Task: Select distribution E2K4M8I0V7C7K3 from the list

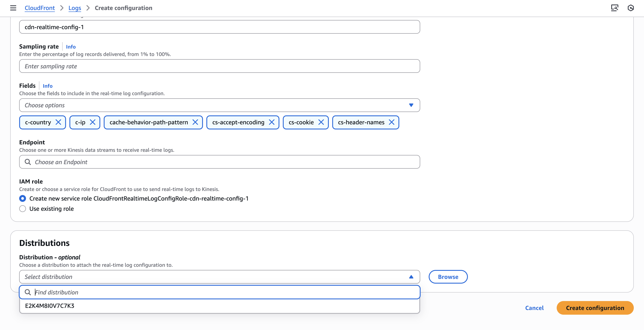Action: pos(50,306)
